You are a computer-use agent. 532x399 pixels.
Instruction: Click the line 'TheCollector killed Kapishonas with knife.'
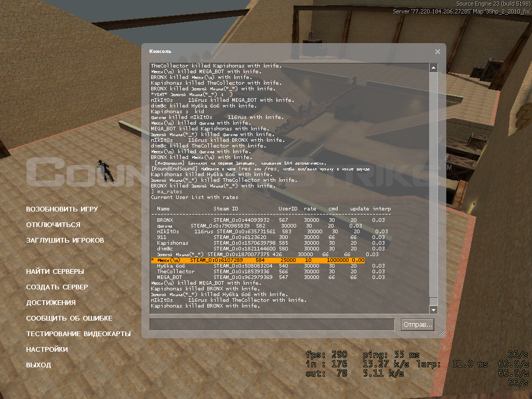point(216,66)
